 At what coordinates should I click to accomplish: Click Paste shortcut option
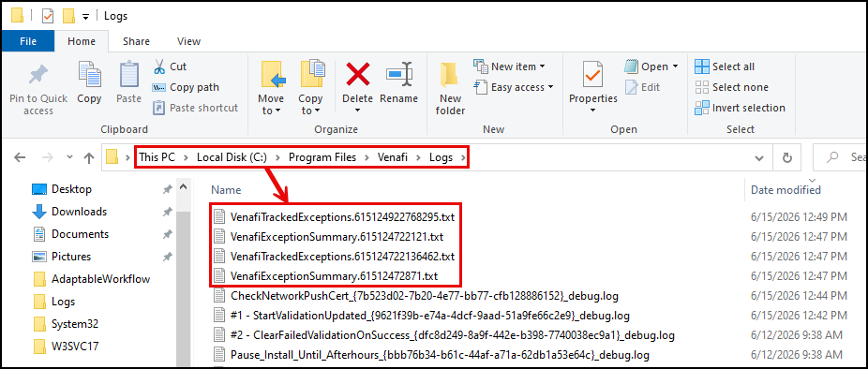pos(195,108)
